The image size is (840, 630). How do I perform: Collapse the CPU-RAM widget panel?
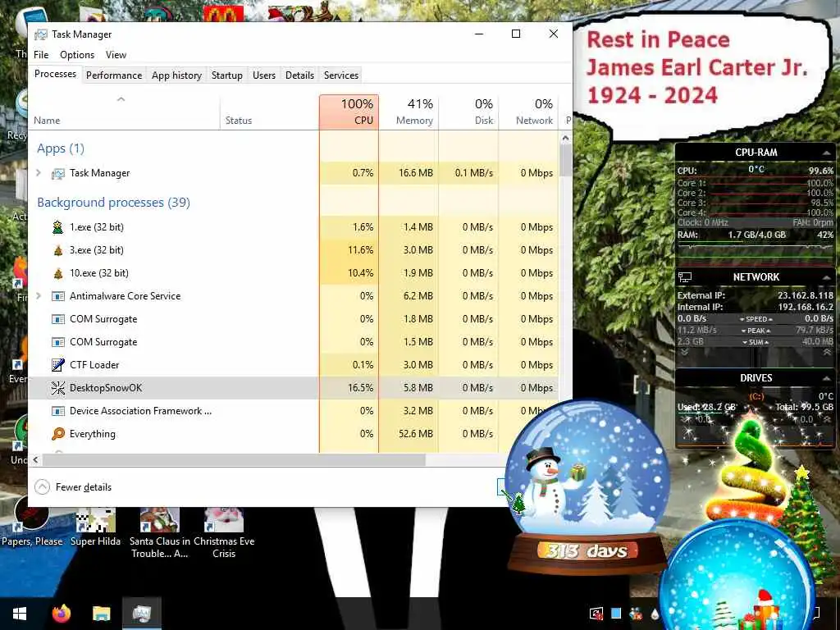(x=827, y=153)
